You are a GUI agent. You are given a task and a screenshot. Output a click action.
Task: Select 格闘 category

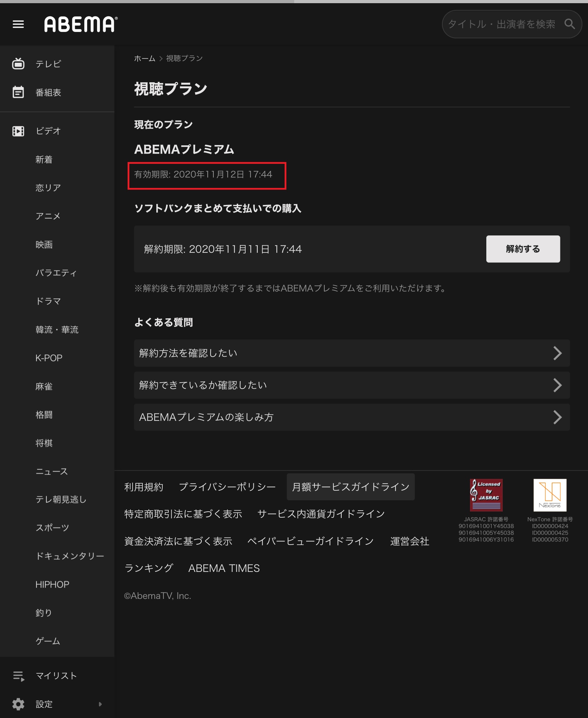pos(44,415)
